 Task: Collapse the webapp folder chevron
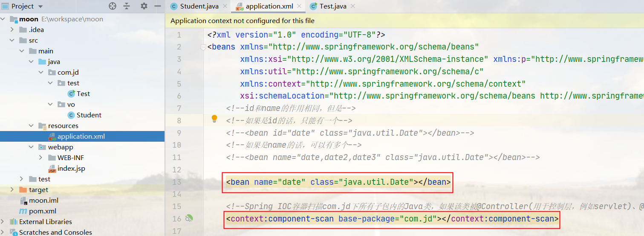click(32, 147)
